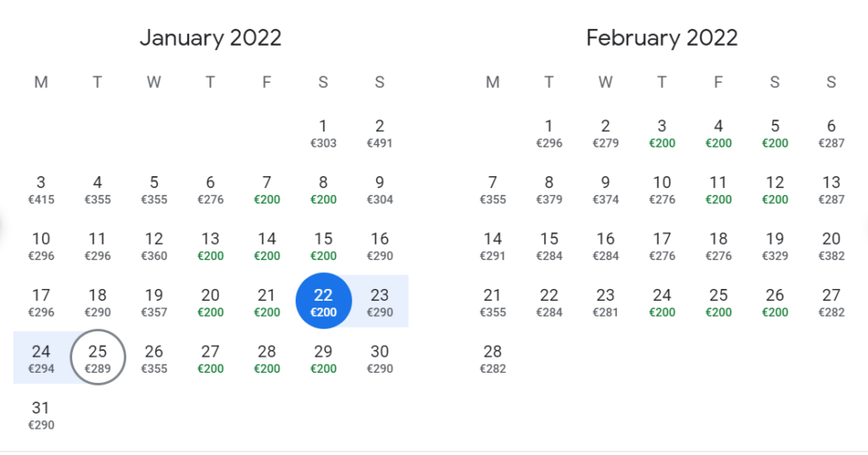Choose January 24 priced €294
Image resolution: width=868 pixels, height=455 pixels.
[x=41, y=358]
